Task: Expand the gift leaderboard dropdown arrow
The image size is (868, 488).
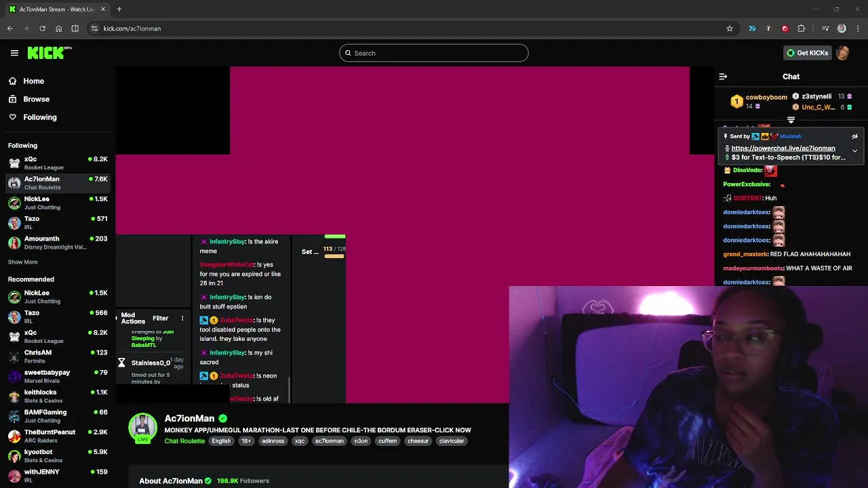Action: pos(791,120)
